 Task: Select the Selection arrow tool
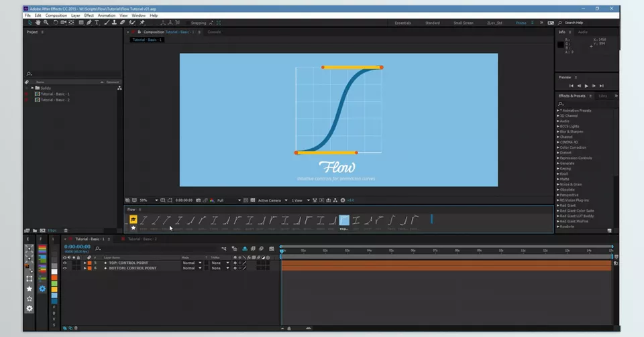[30, 23]
